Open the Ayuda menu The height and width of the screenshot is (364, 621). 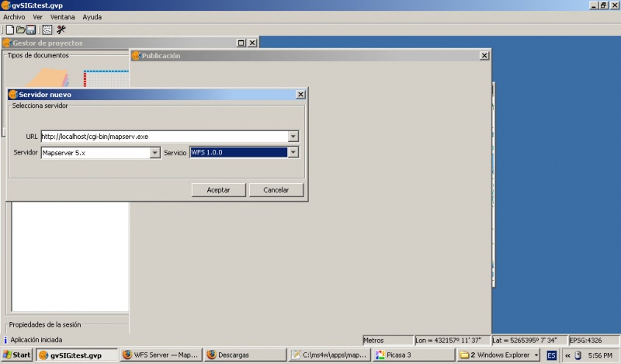pos(92,16)
